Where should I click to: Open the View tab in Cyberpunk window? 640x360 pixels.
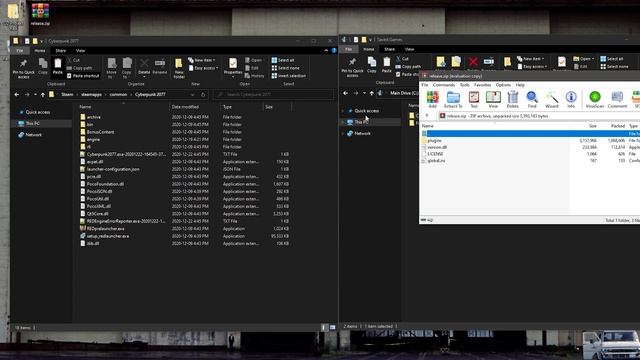click(x=80, y=51)
